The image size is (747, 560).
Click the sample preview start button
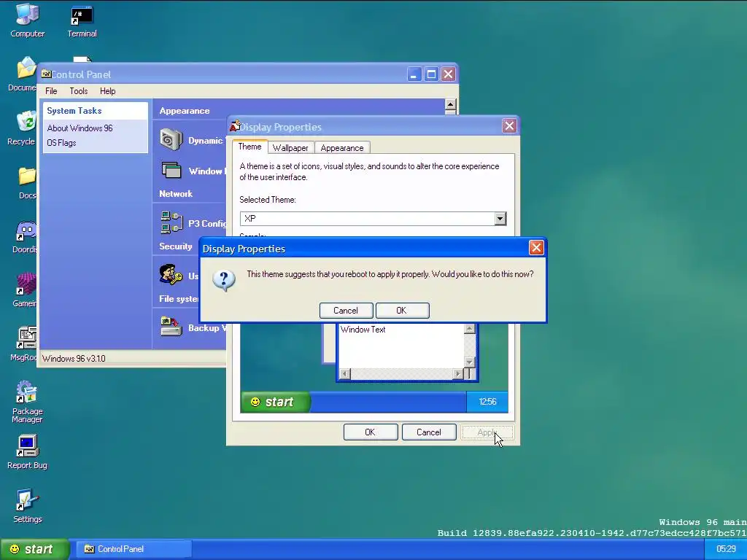275,402
